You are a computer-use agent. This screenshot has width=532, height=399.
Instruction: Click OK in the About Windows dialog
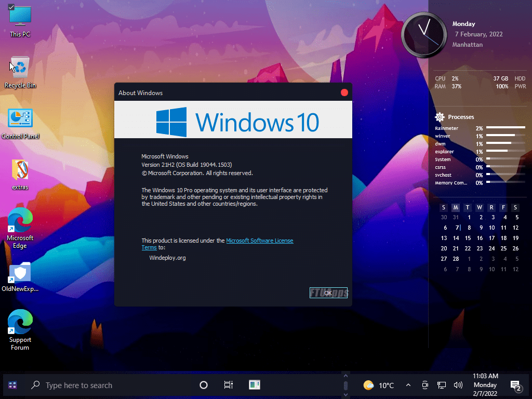tap(328, 293)
